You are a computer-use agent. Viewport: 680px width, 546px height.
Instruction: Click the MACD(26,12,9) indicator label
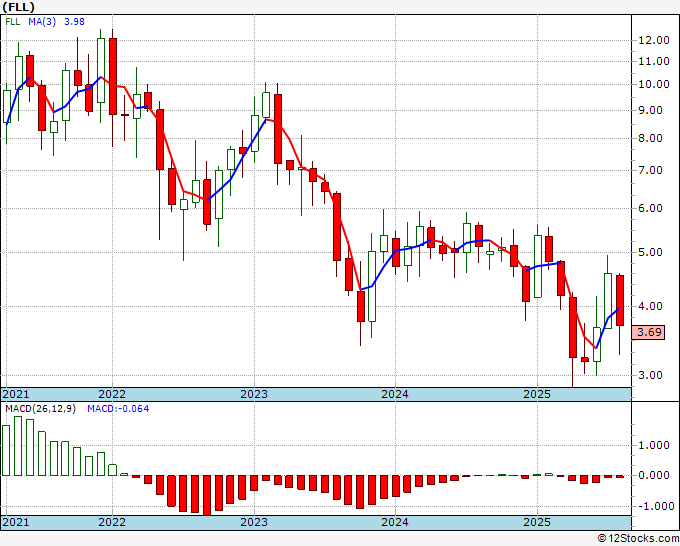pyautogui.click(x=40, y=409)
